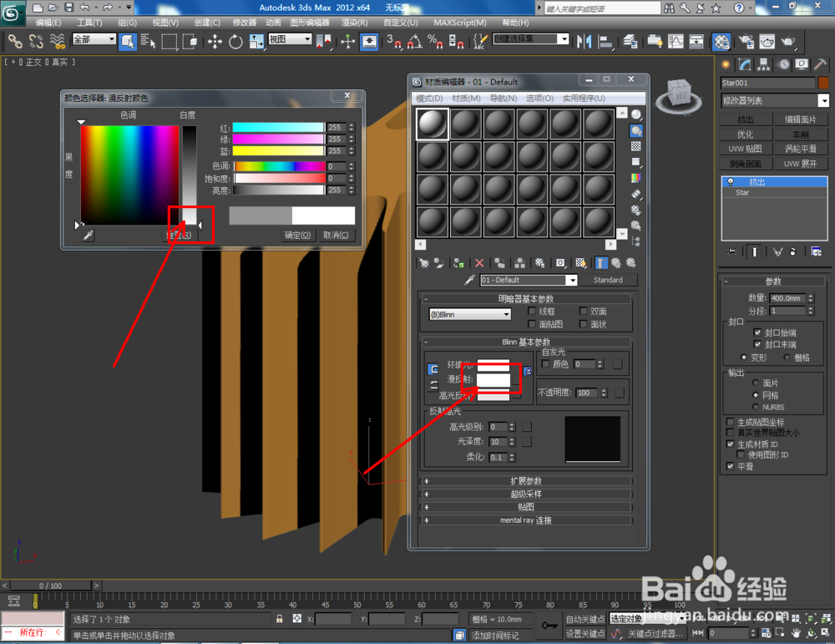
Task: Click the Align tool icon
Action: coord(605,42)
